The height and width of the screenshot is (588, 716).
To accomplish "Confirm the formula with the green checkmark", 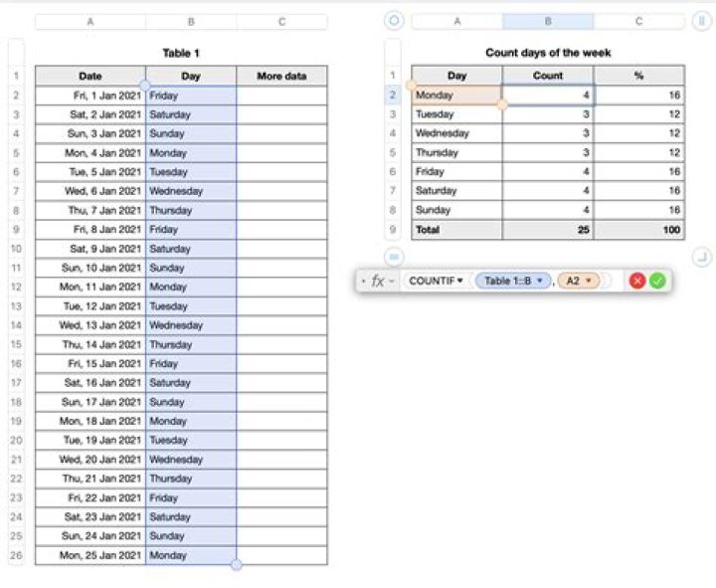I will [x=657, y=282].
